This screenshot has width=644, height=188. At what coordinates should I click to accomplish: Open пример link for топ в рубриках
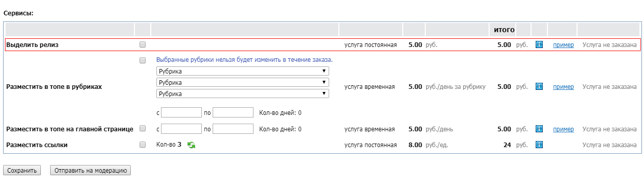tap(563, 87)
